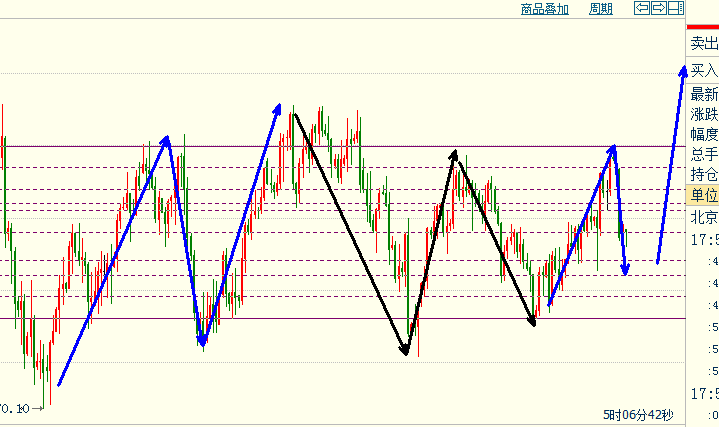Click the left arrow navigation icon
Viewport: 719px width, 427px height.
point(642,8)
